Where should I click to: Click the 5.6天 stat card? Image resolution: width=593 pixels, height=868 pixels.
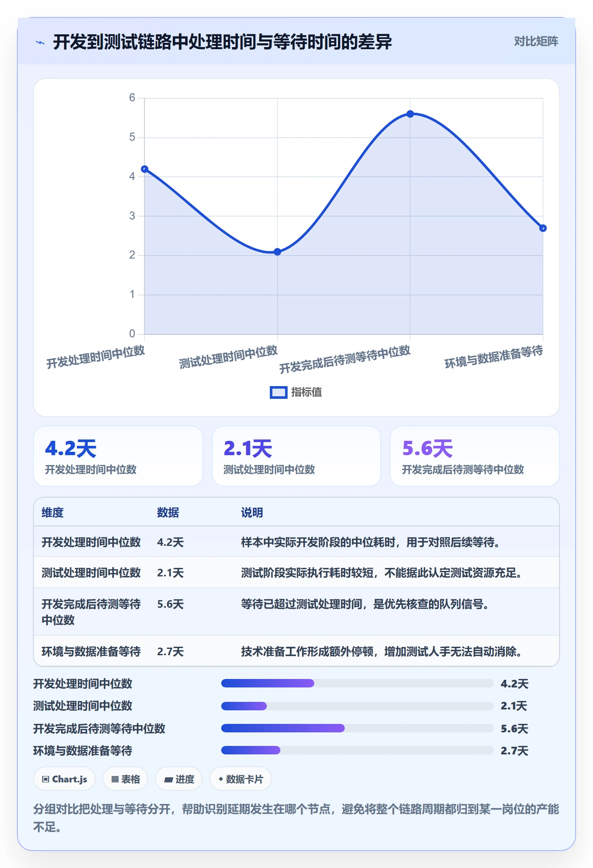[475, 456]
